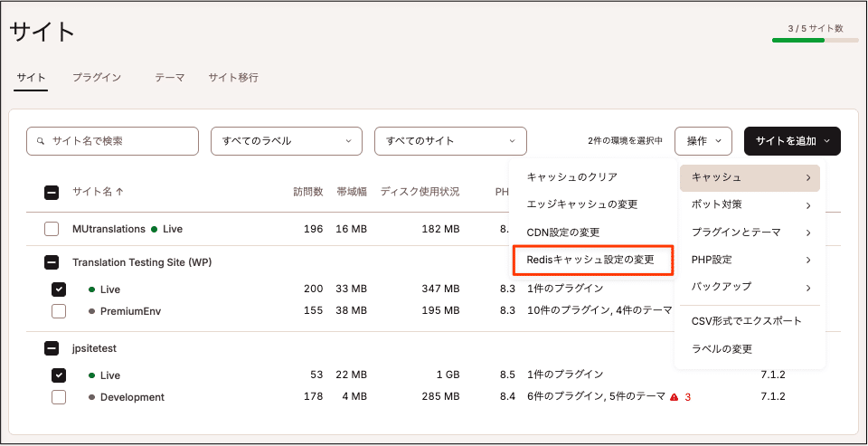Toggle the jpsitetest group checkbox
The width and height of the screenshot is (868, 446).
coord(52,348)
